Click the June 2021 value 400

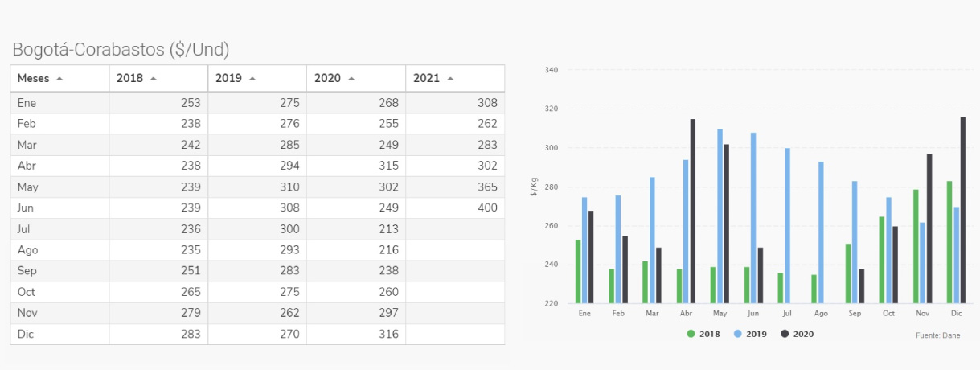486,208
